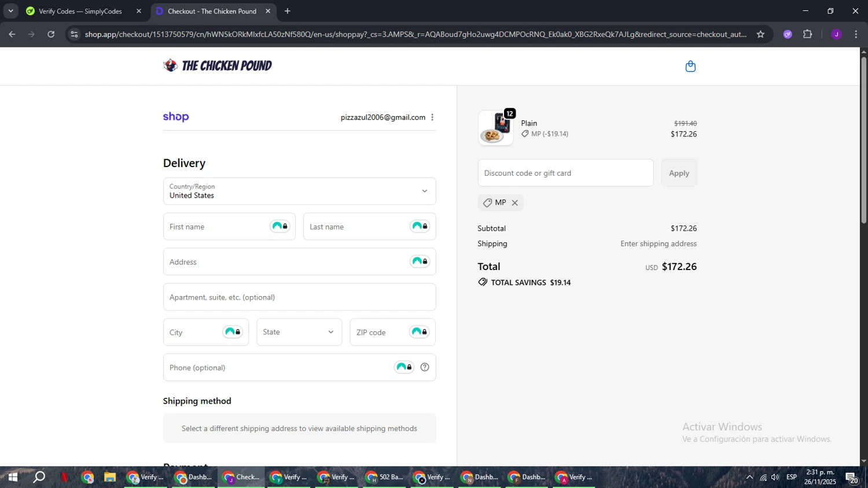The image size is (868, 488).
Task: Open the red app icon on the taskbar
Action: coord(64,477)
